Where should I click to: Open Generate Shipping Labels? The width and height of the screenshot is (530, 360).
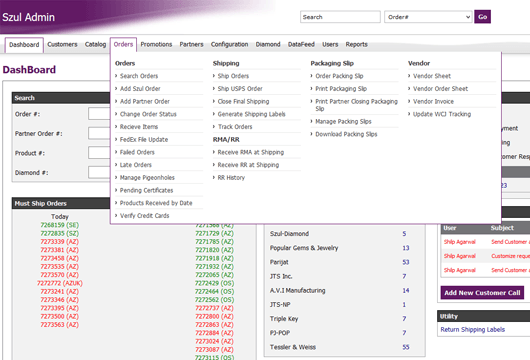[x=251, y=114]
